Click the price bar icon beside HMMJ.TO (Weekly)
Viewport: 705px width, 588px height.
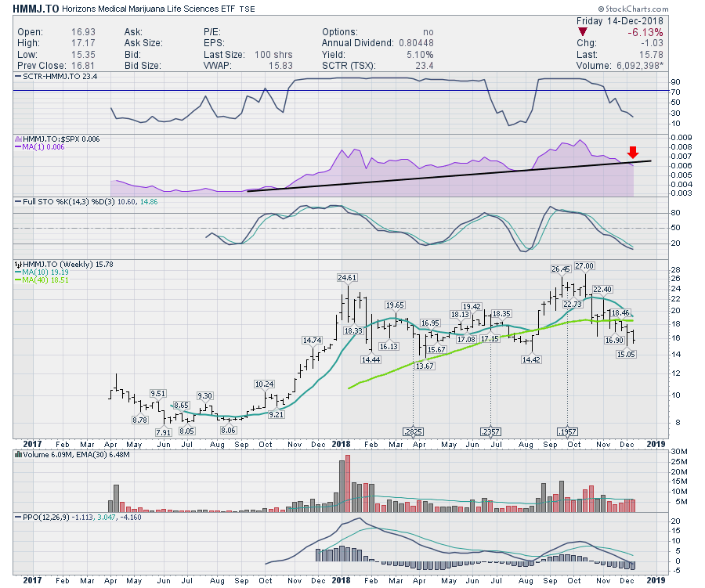pos(18,265)
